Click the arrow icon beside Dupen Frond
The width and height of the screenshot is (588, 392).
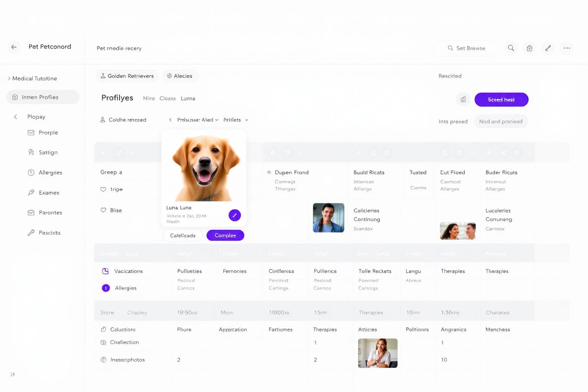coord(269,172)
